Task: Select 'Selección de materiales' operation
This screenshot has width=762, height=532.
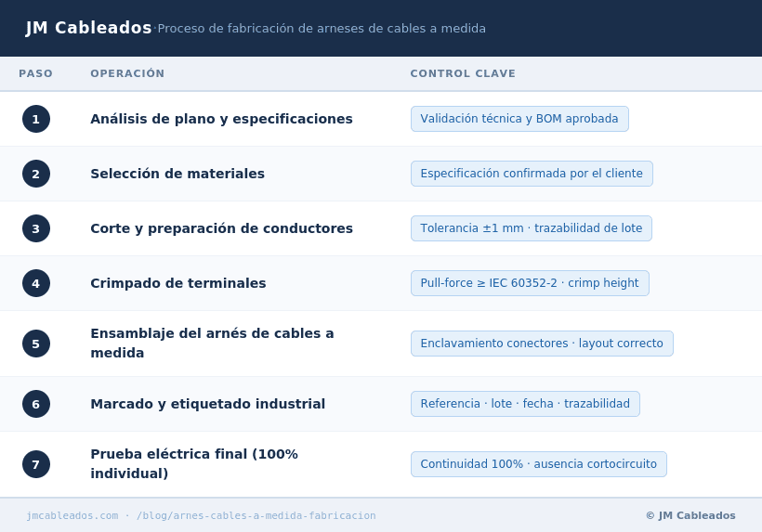Action: point(177,174)
